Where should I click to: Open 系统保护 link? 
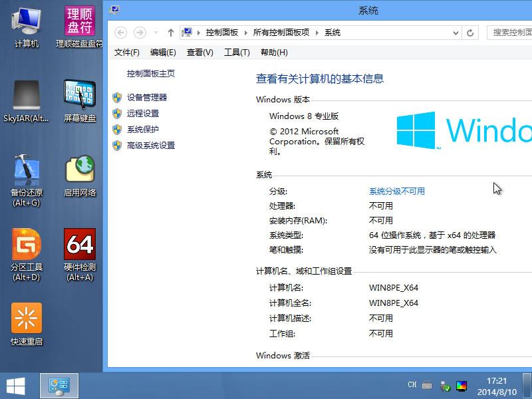tap(143, 130)
